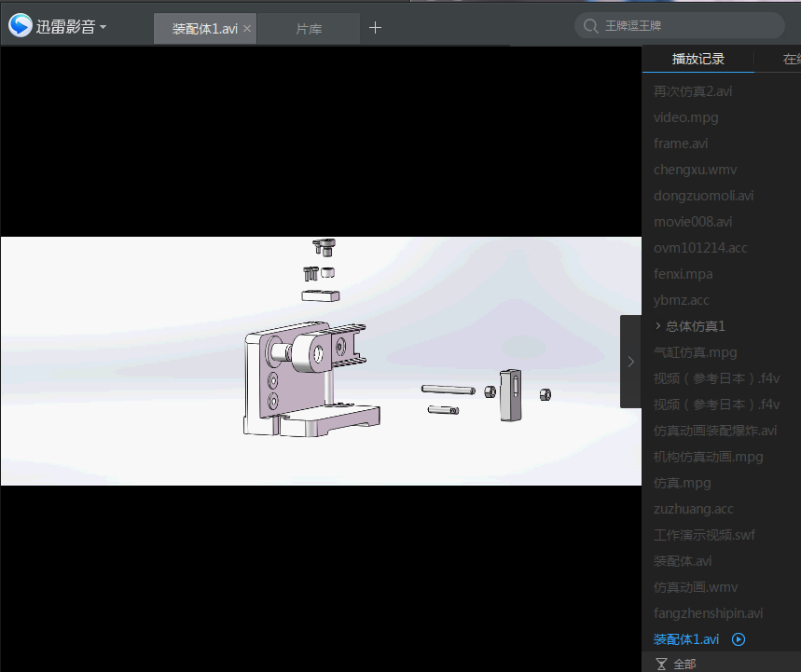Focus the 王牌逗王牌 search field

680,25
